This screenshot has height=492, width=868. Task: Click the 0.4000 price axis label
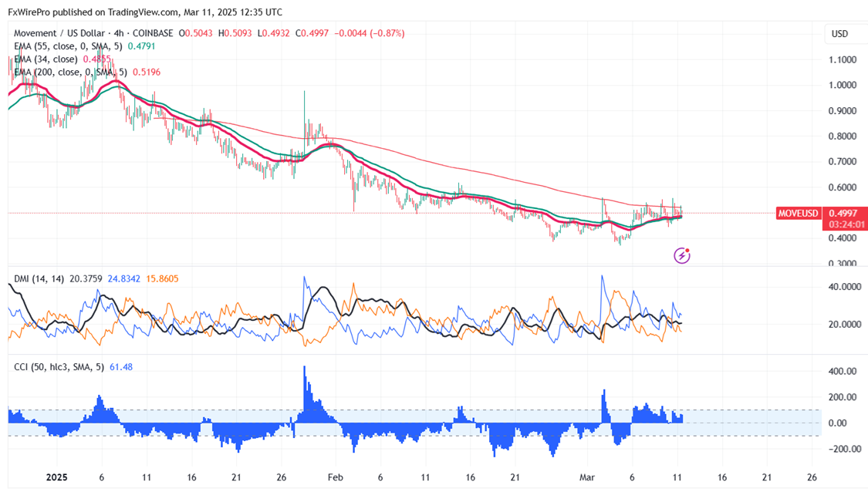[x=843, y=238]
